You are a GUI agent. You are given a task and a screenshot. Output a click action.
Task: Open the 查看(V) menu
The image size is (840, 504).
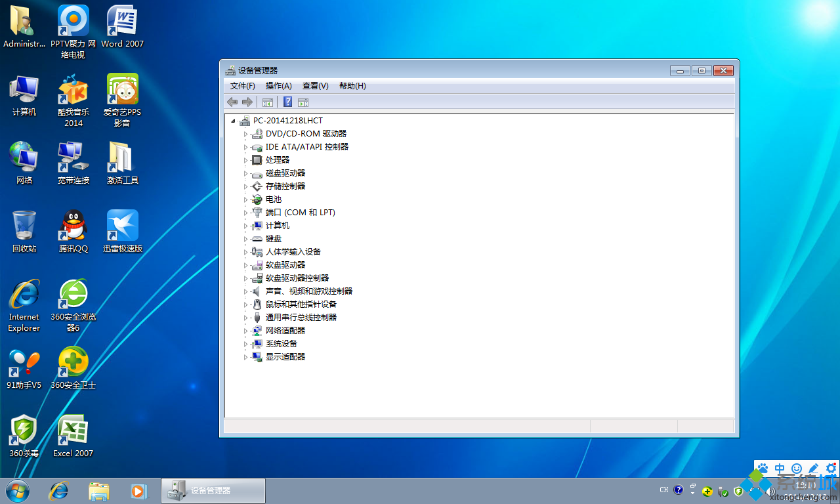(x=316, y=86)
